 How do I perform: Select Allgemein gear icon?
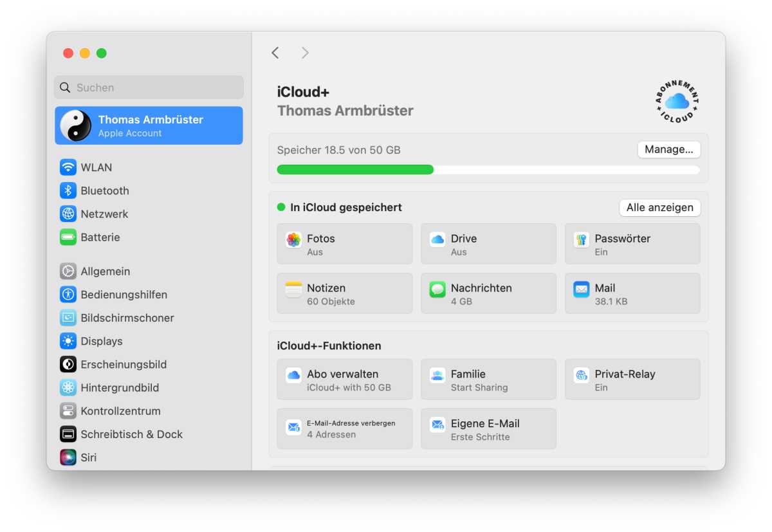pos(68,271)
